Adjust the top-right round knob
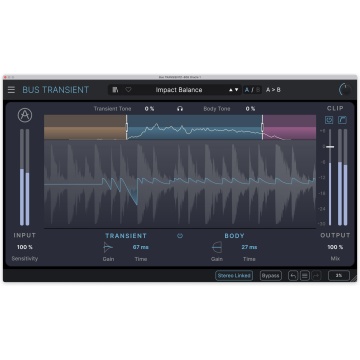360x360 pixels. [345, 90]
